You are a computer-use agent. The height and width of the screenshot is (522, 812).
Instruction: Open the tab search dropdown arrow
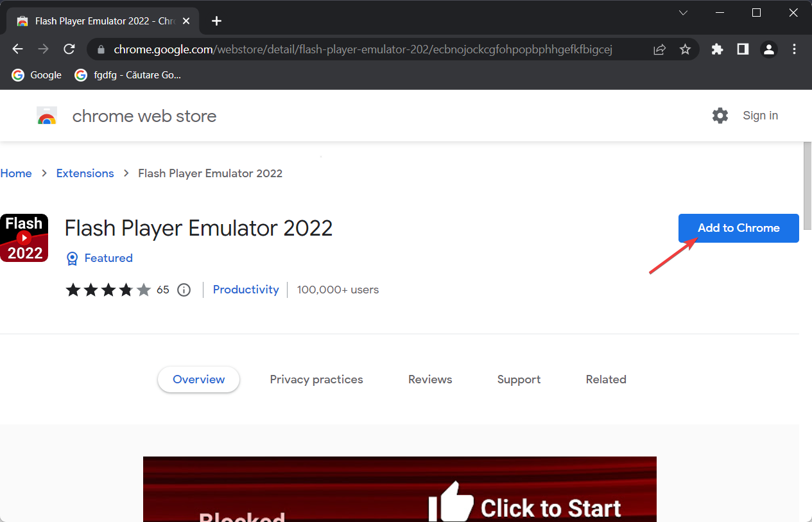tap(683, 13)
